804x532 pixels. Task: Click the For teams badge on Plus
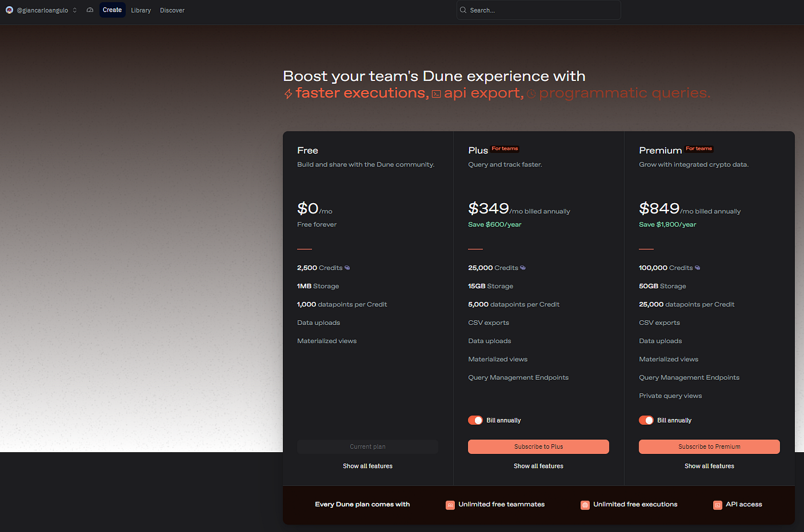click(505, 149)
